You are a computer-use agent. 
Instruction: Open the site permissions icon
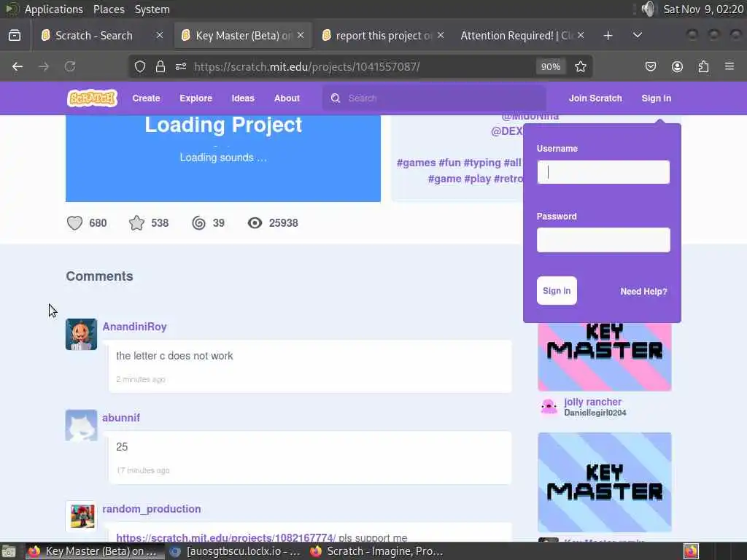click(x=181, y=66)
